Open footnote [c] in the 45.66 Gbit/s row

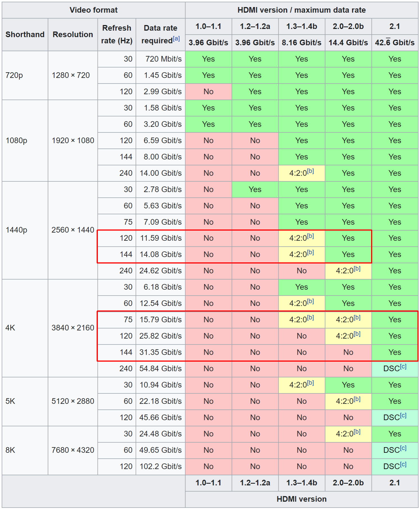[403, 415]
